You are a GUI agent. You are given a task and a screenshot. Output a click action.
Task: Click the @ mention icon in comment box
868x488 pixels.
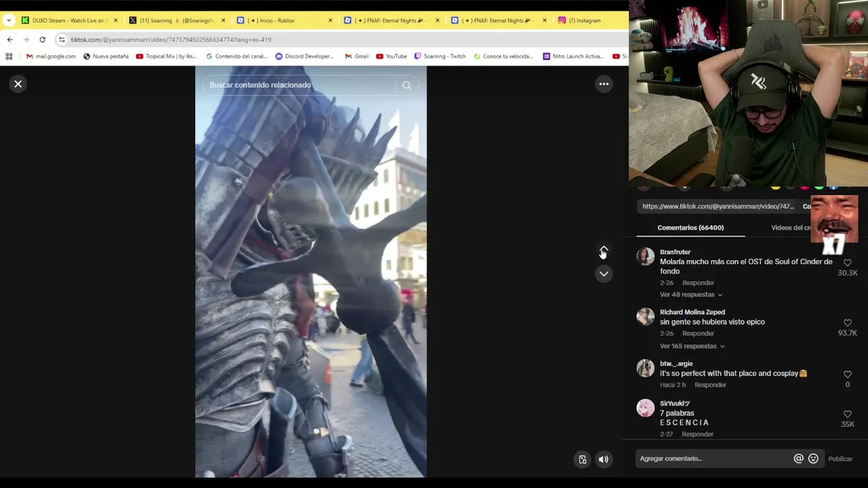point(799,459)
